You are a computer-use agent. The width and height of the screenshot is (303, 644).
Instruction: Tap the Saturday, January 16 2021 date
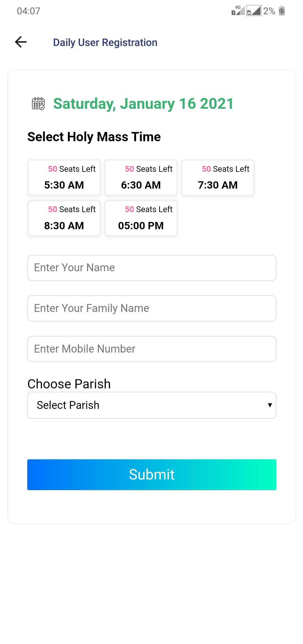(x=143, y=104)
